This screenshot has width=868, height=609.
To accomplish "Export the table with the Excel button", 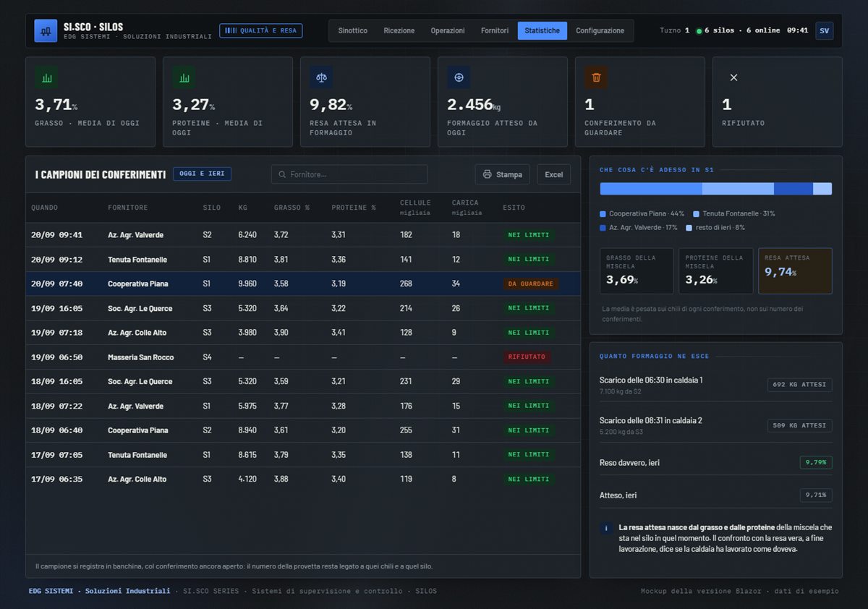I will click(554, 174).
